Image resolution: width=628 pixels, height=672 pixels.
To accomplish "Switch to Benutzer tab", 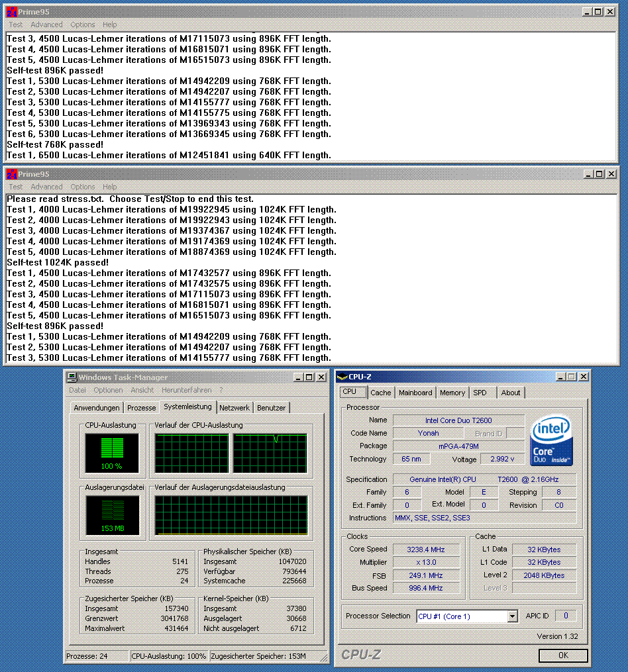I will pos(271,408).
